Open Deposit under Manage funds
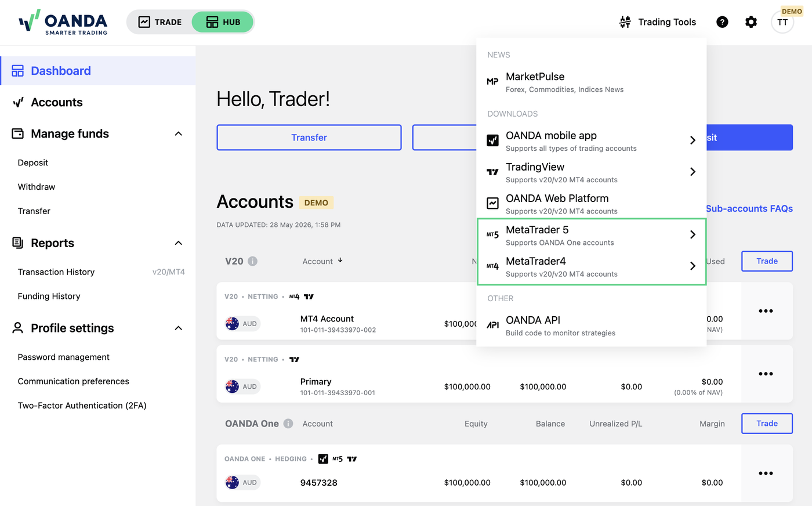 point(33,162)
